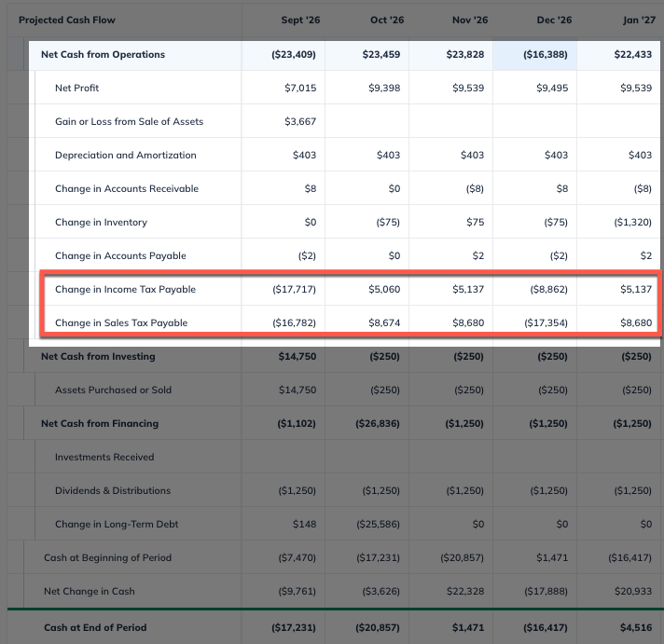Screen dimensions: 664x644
Task: Select Change in Inventory row label
Action: click(102, 222)
